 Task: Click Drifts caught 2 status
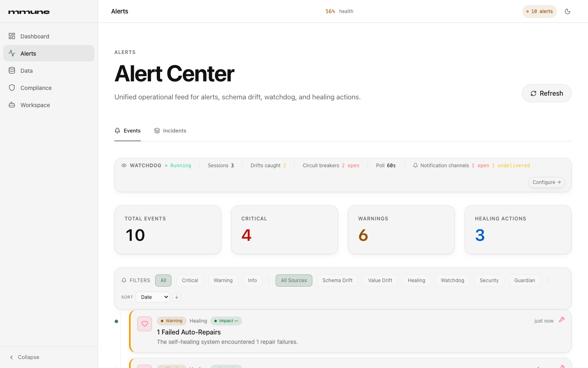coord(268,166)
